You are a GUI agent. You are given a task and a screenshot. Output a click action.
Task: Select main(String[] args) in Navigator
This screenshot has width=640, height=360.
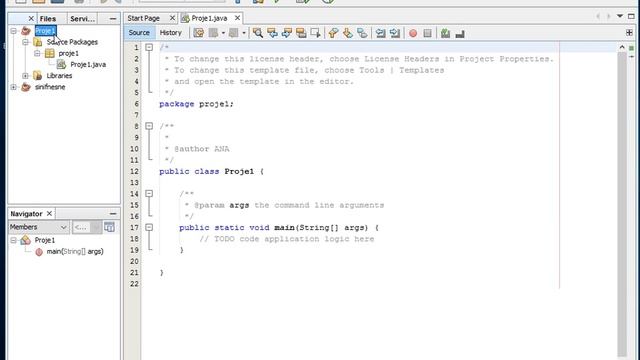tap(75, 252)
